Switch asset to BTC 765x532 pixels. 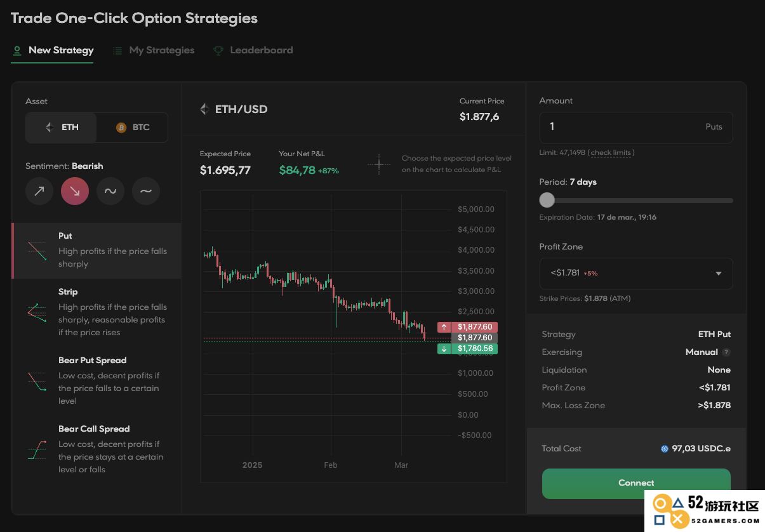pos(133,127)
